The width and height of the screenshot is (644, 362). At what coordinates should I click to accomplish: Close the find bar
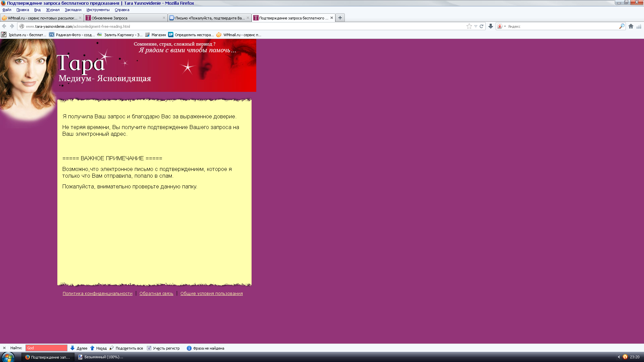pos(4,348)
